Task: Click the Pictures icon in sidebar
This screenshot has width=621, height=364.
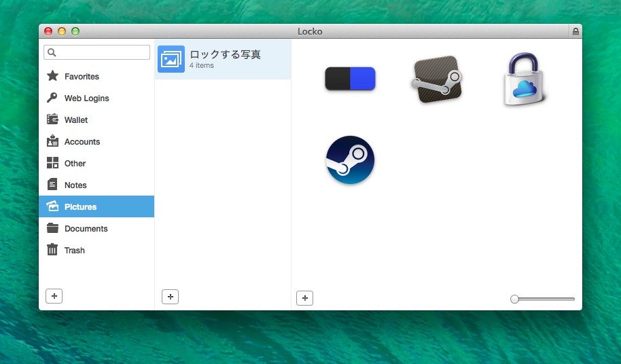Action: pyautogui.click(x=52, y=206)
